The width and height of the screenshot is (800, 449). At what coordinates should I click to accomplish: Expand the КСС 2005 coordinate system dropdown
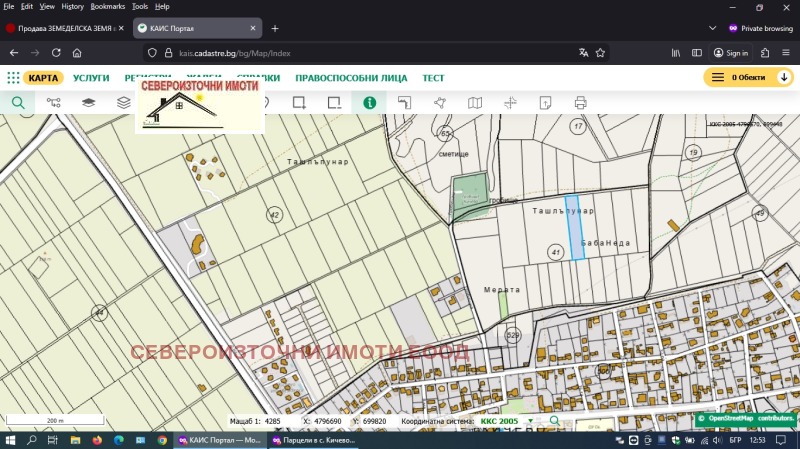(x=530, y=422)
